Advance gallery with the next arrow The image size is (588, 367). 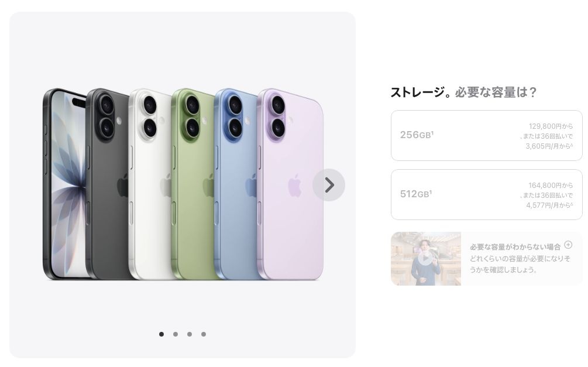(x=329, y=185)
